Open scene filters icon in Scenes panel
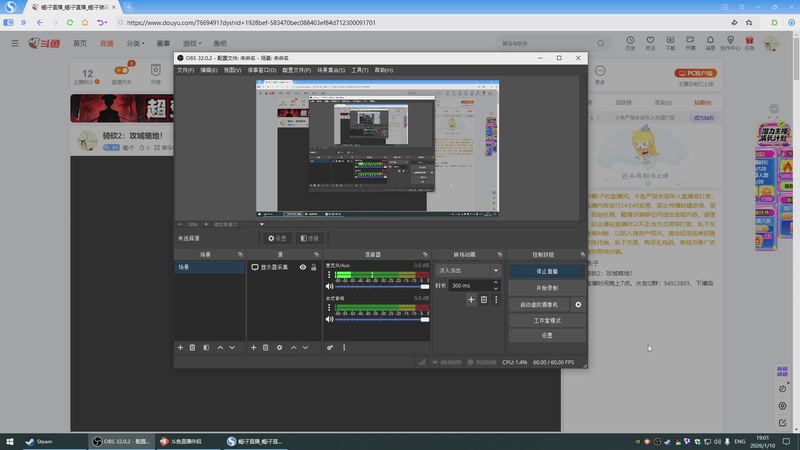Screen dimensions: 800x450 [x=206, y=347]
